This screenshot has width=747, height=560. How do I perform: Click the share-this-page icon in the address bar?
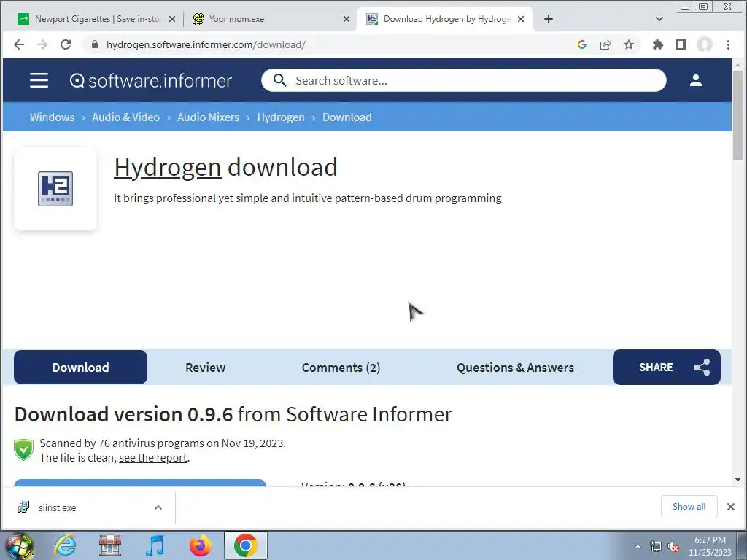pyautogui.click(x=605, y=44)
